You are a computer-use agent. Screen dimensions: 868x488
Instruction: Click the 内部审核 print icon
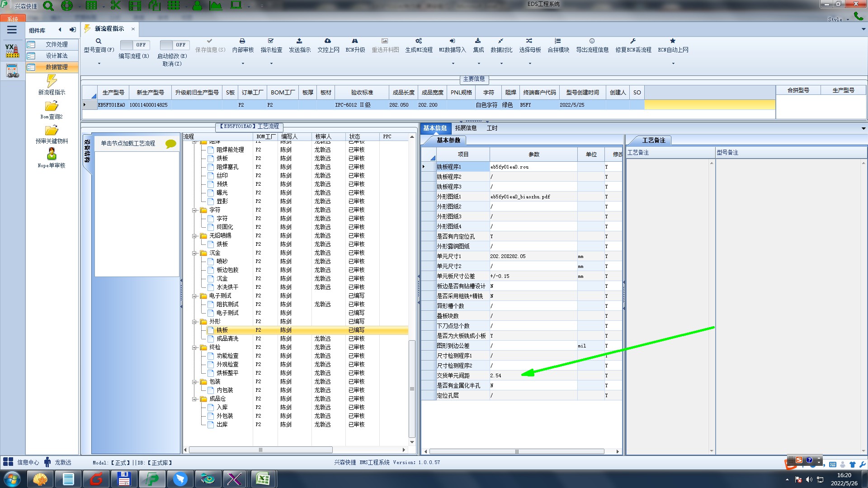(242, 41)
